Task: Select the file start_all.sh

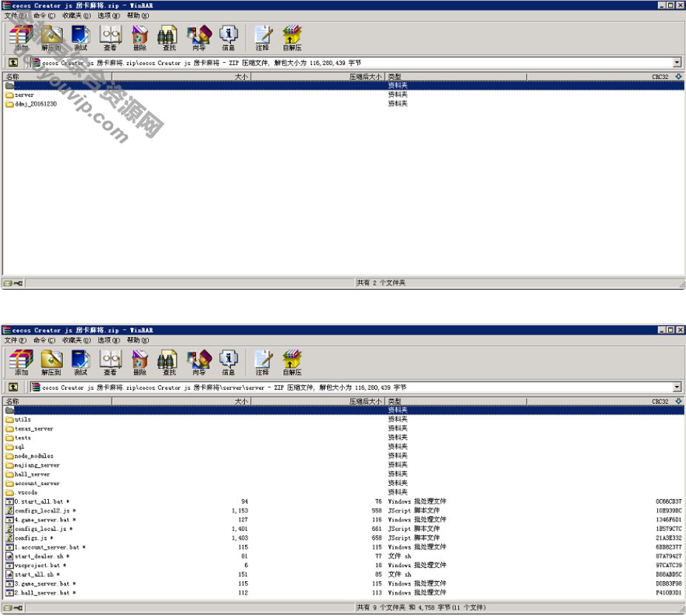Action: pos(33,575)
